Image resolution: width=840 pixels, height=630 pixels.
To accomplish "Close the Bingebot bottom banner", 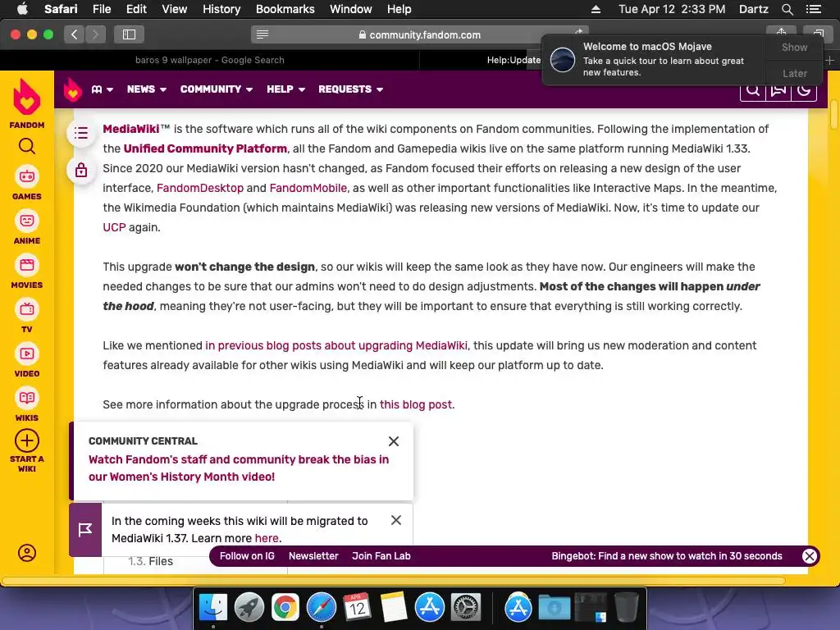I will (x=810, y=556).
